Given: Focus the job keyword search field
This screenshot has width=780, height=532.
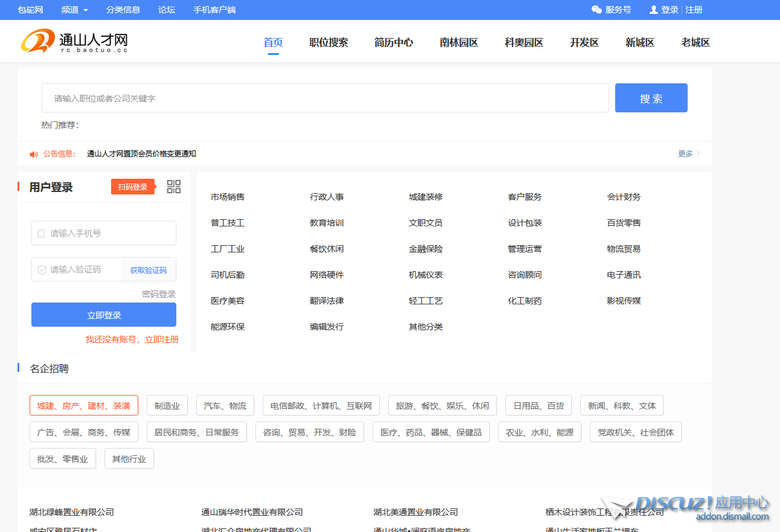Looking at the screenshot, I should [x=325, y=98].
